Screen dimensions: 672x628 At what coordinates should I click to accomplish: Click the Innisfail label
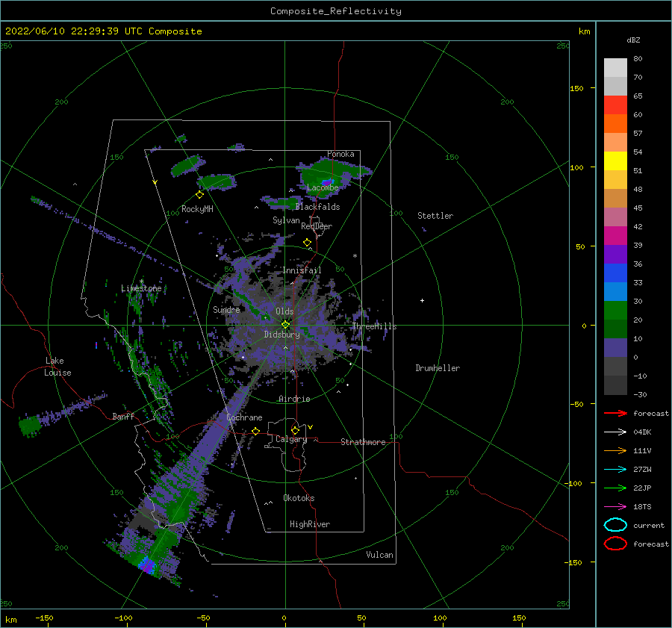302,270
